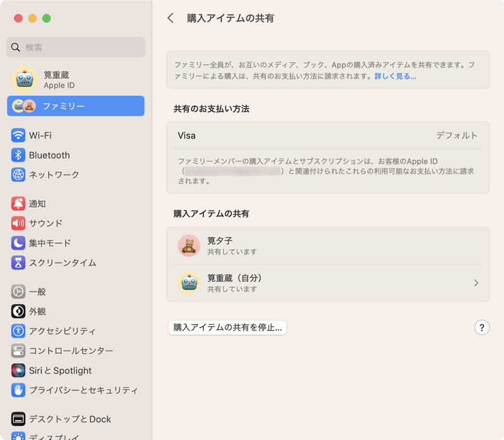Open ネットワーク settings label

click(x=54, y=175)
